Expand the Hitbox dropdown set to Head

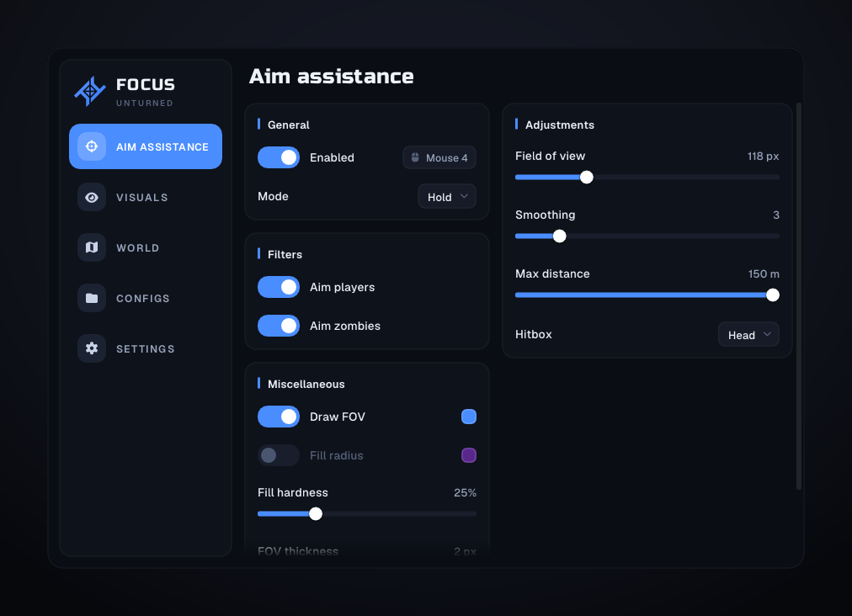[748, 335]
